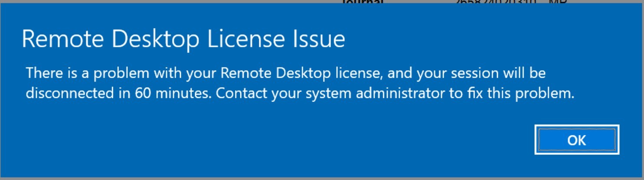The height and width of the screenshot is (180, 644).
Task: Click the partially hidden Journal label above dialog
Action: tap(363, 2)
